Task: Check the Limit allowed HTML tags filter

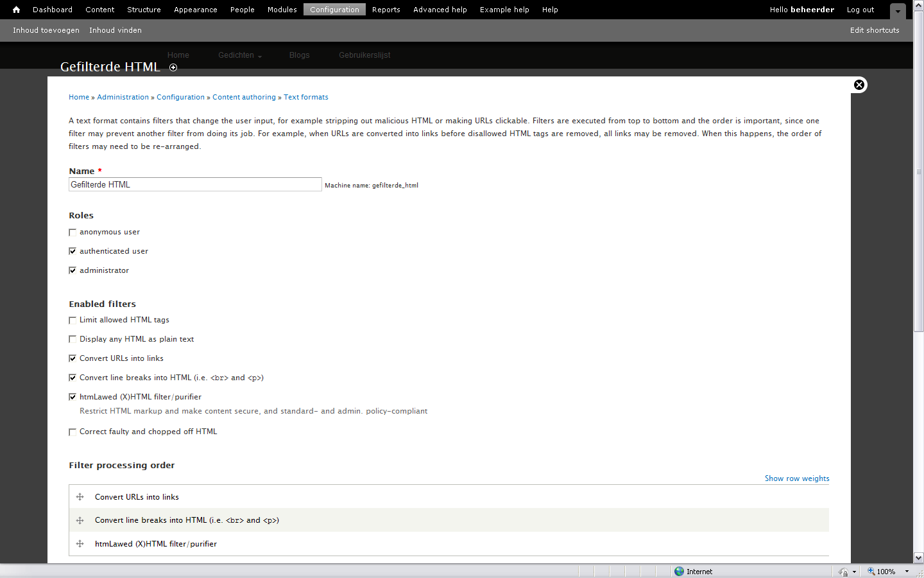Action: pyautogui.click(x=73, y=320)
